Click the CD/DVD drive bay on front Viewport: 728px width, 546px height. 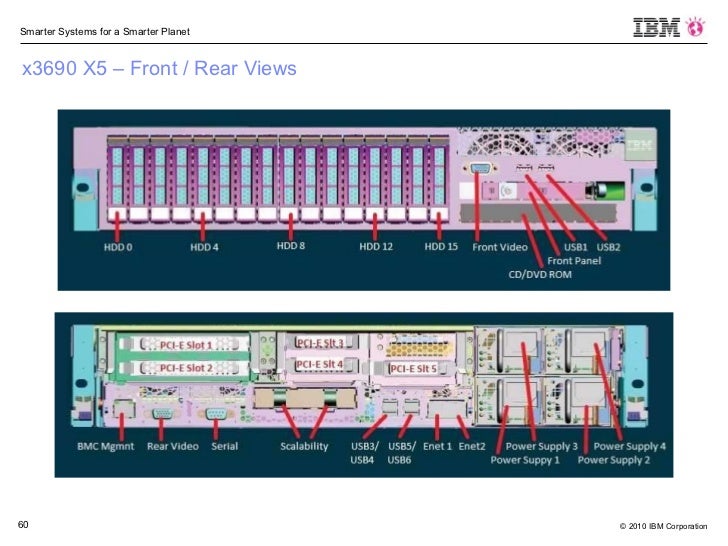[538, 213]
